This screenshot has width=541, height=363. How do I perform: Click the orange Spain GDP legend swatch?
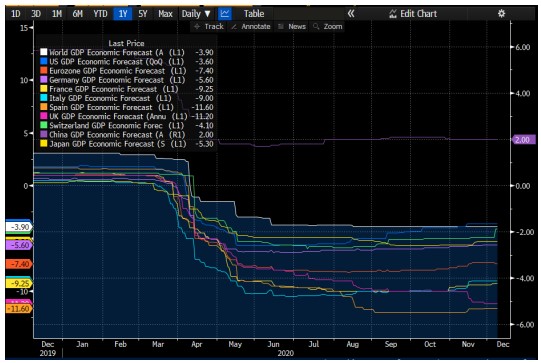(x=43, y=107)
